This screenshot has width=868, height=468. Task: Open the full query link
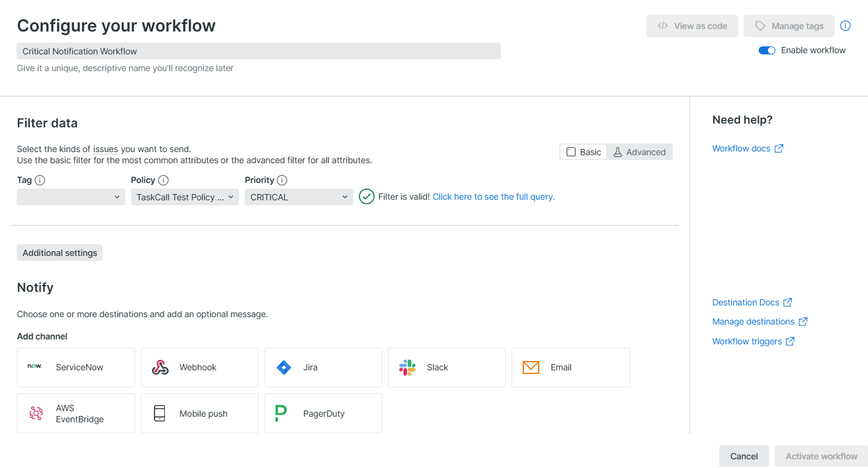pyautogui.click(x=494, y=197)
